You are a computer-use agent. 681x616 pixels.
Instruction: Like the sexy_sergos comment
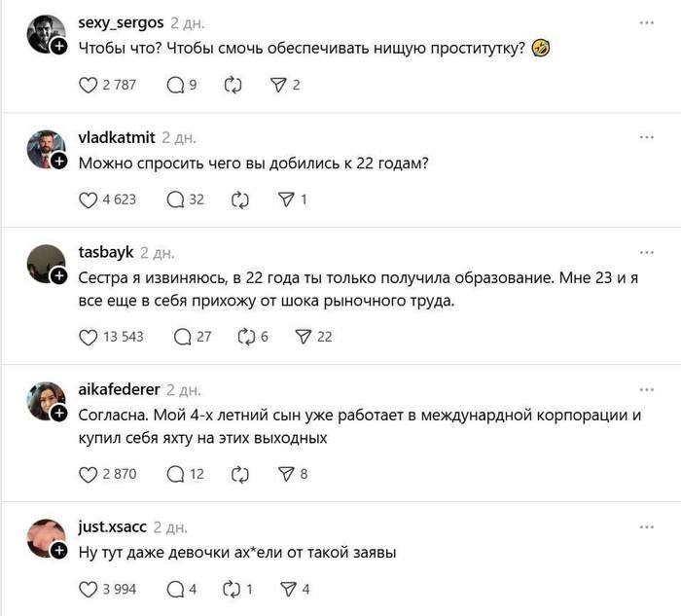point(88,85)
